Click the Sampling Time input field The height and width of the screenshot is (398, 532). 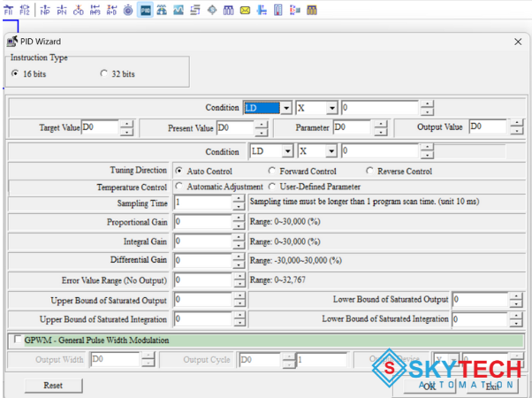click(203, 202)
